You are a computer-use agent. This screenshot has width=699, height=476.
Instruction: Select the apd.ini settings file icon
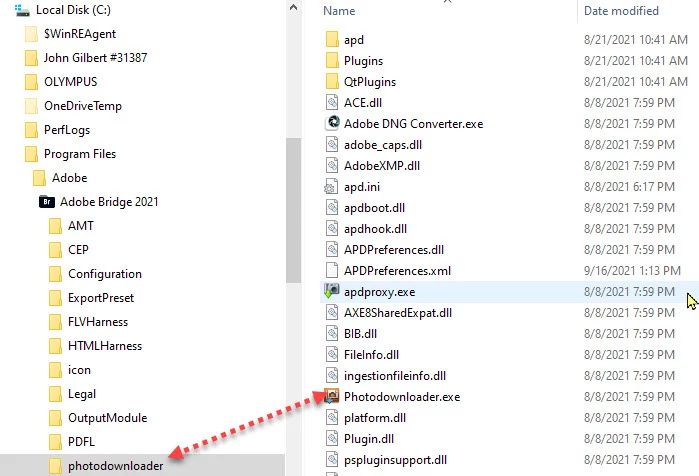pyautogui.click(x=331, y=187)
